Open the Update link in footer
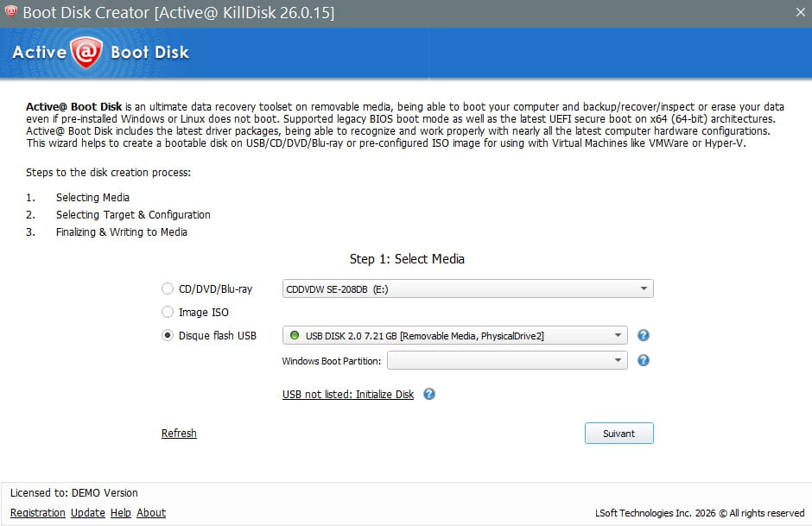The width and height of the screenshot is (812, 526). click(x=88, y=513)
